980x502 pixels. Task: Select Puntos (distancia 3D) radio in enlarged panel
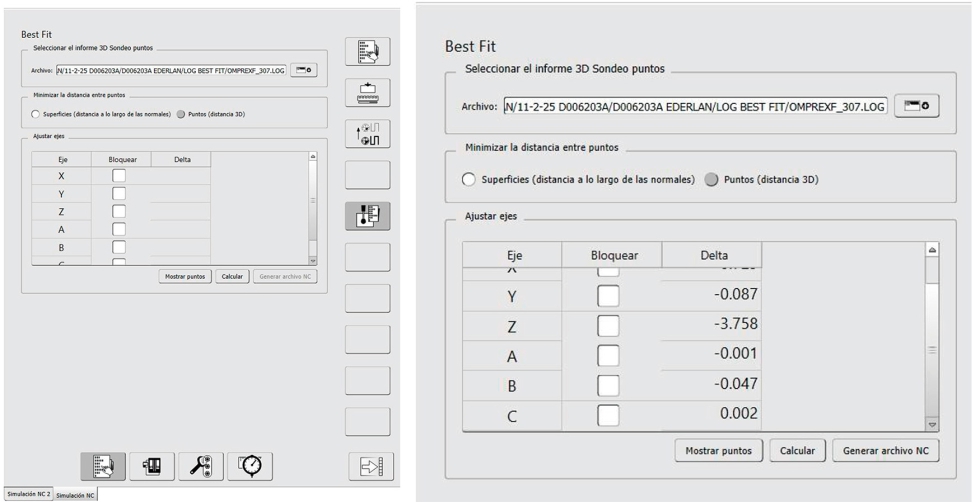(x=711, y=179)
